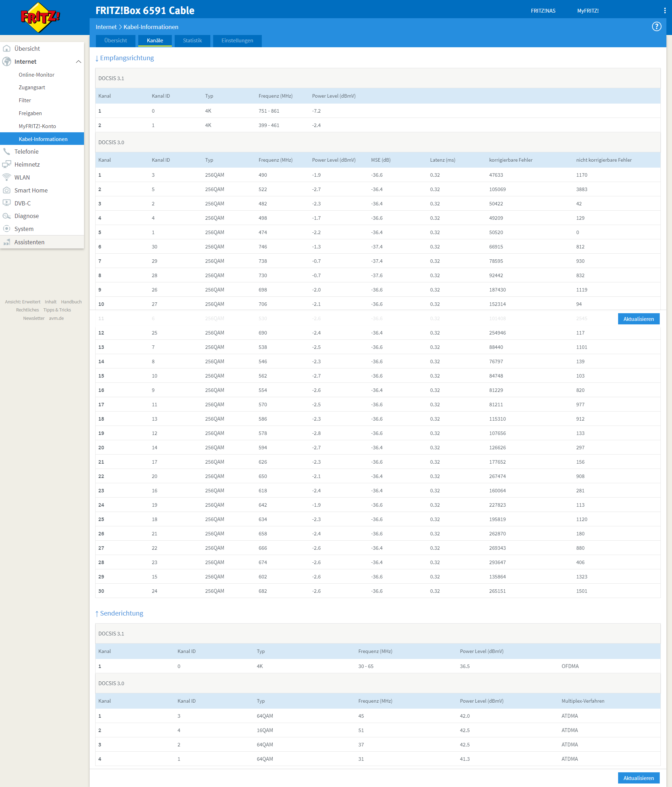Switch to the Einstellungen tab
The image size is (672, 787).
pos(237,41)
